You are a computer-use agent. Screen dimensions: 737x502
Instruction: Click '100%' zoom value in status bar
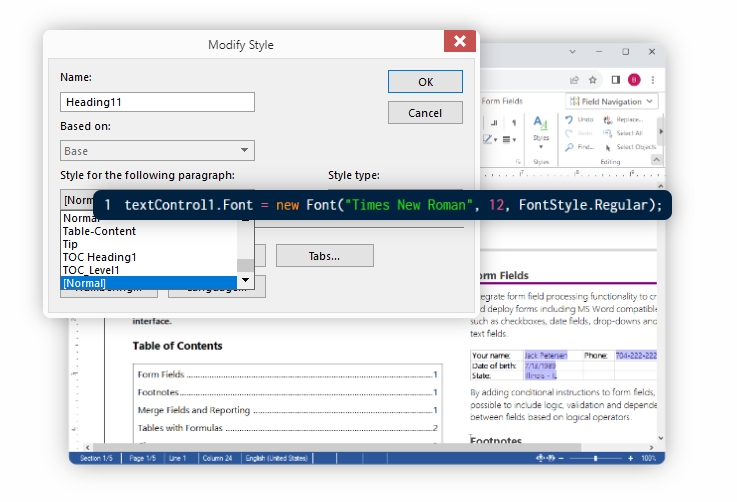click(x=649, y=458)
